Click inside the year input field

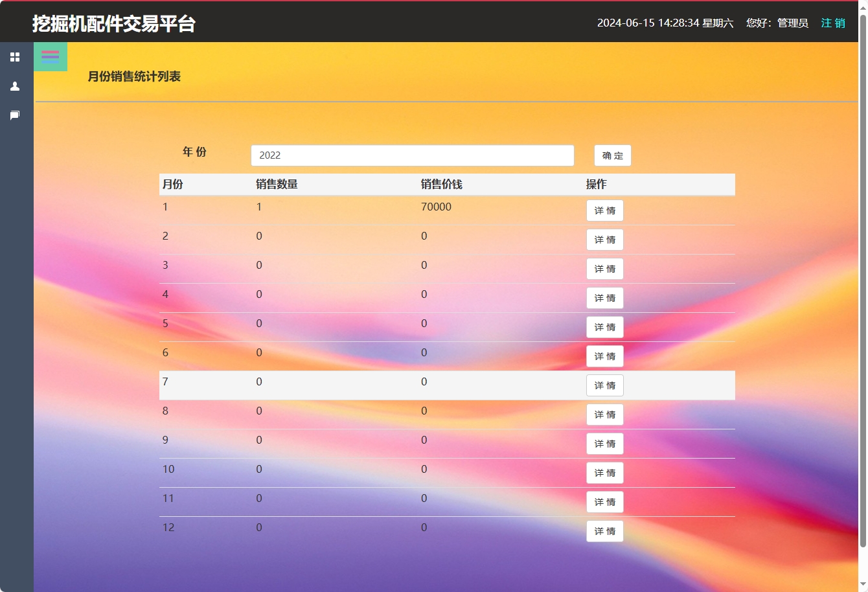coord(412,155)
